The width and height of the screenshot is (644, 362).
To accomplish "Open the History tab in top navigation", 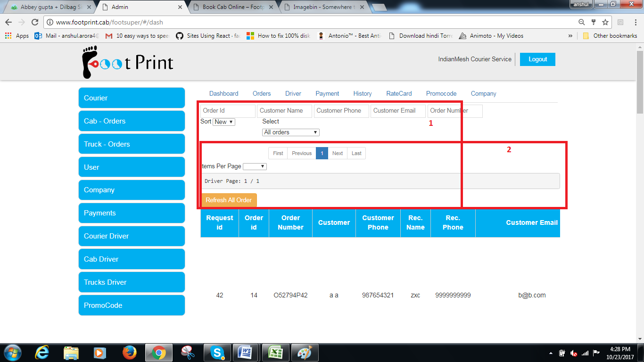I will [x=363, y=94].
